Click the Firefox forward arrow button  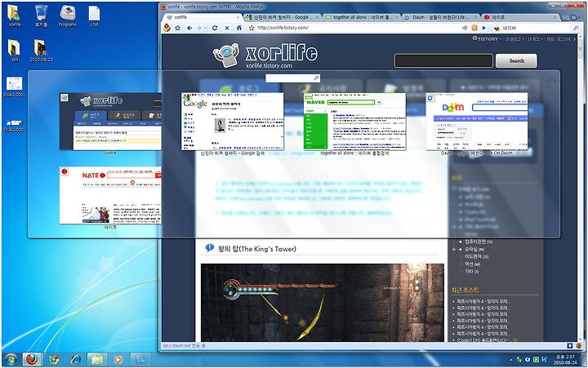[199, 28]
